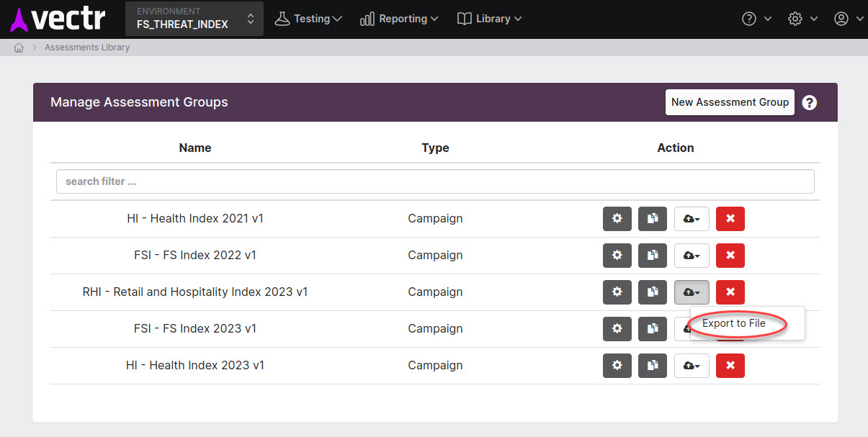
Task: Open settings for HI - Health Index 2021 v1
Action: (x=617, y=219)
